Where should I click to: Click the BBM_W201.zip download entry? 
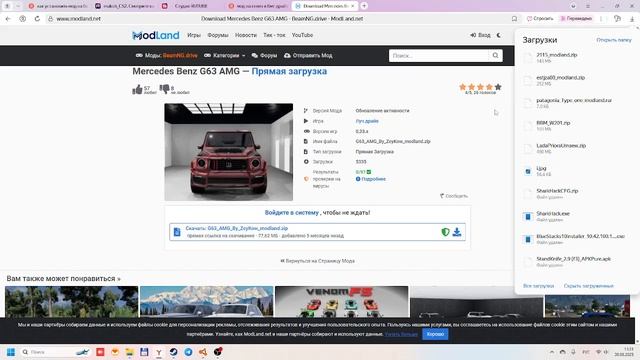pos(576,125)
